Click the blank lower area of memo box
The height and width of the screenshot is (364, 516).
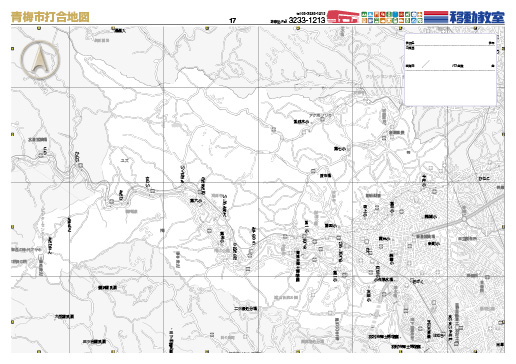pyautogui.click(x=450, y=87)
